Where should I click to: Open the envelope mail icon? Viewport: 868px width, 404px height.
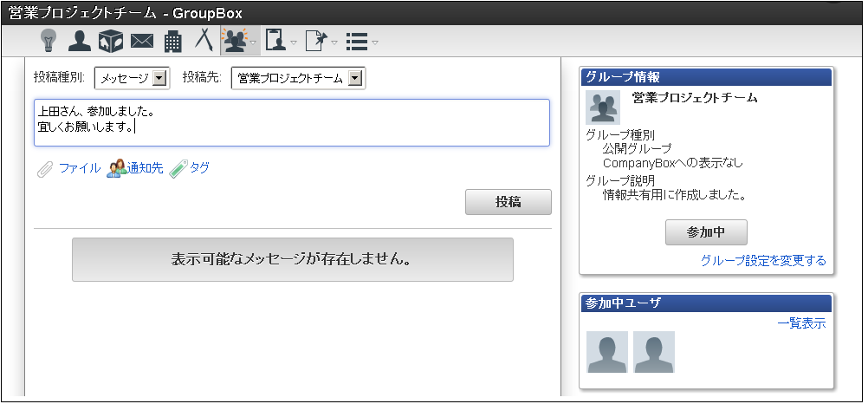pyautogui.click(x=141, y=41)
